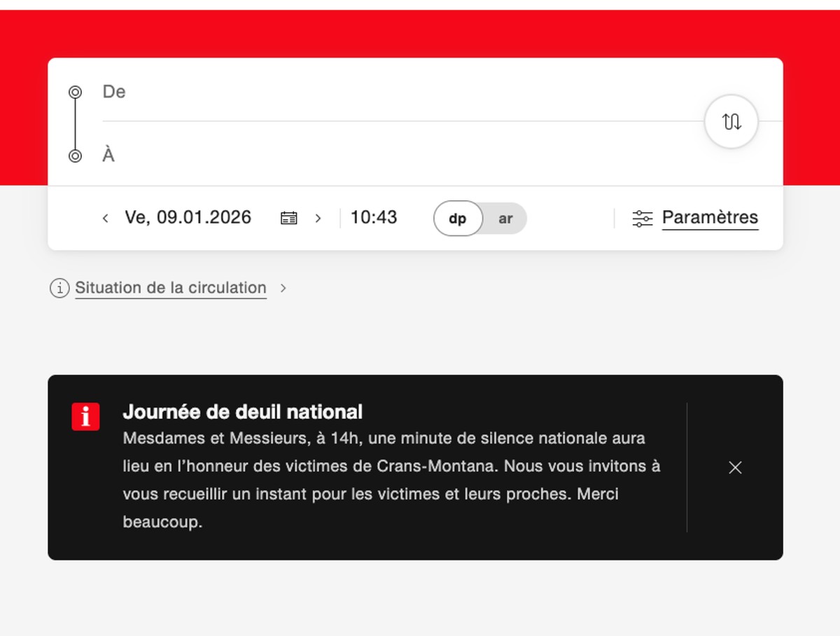Screen dimensions: 840x636
Task: Click the destination stop circle icon next to À
Action: tap(75, 155)
